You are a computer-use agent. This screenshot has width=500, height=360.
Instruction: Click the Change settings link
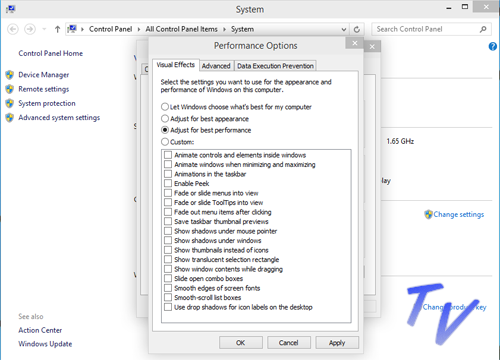(x=459, y=214)
